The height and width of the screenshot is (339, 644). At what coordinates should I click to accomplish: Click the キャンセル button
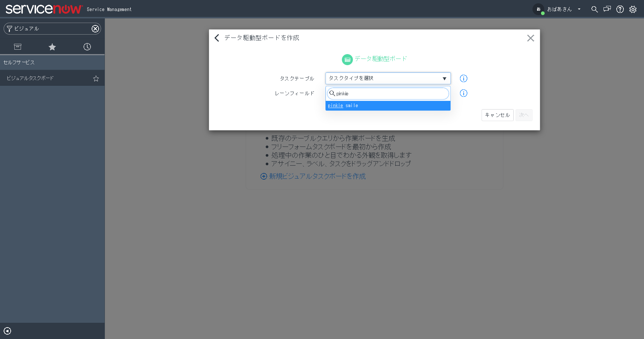[x=497, y=115]
